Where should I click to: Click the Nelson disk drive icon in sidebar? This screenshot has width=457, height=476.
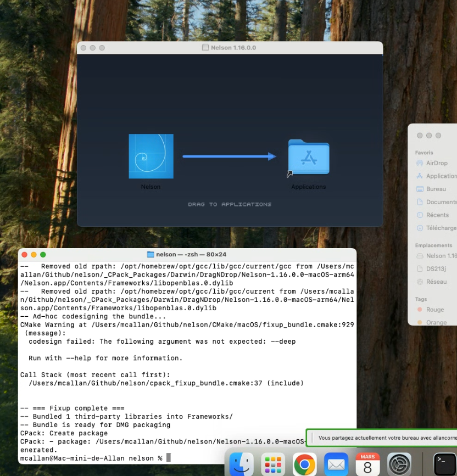tap(420, 256)
